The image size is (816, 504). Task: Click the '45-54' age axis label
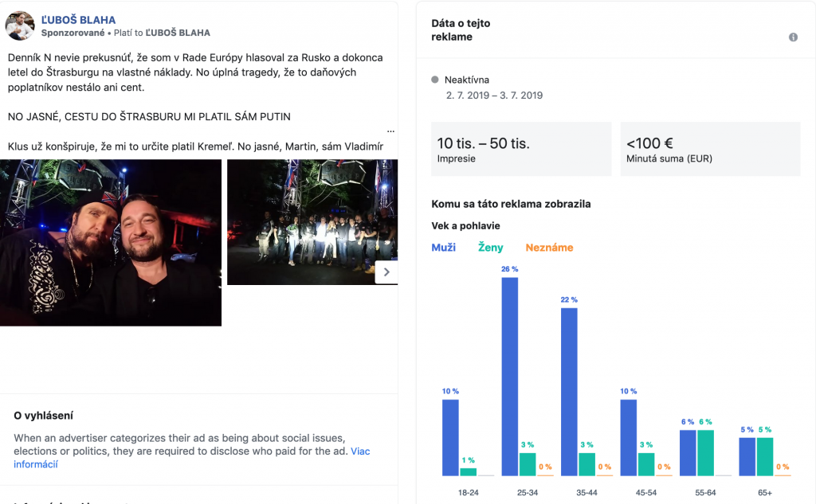pos(646,493)
